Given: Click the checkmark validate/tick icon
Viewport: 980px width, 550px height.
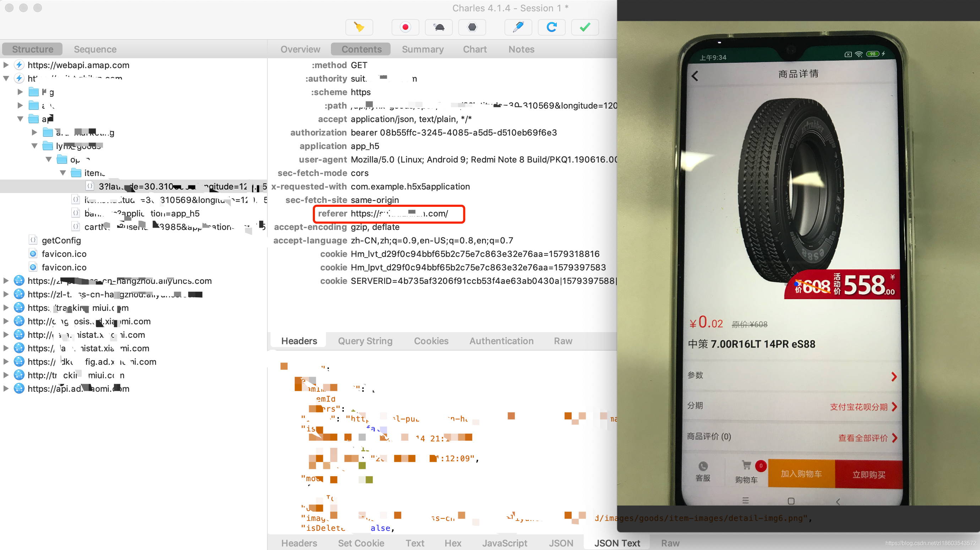Looking at the screenshot, I should pyautogui.click(x=585, y=27).
